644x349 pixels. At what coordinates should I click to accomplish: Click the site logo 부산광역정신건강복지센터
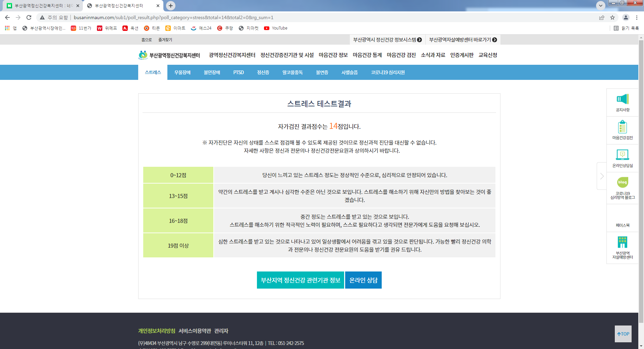[169, 55]
